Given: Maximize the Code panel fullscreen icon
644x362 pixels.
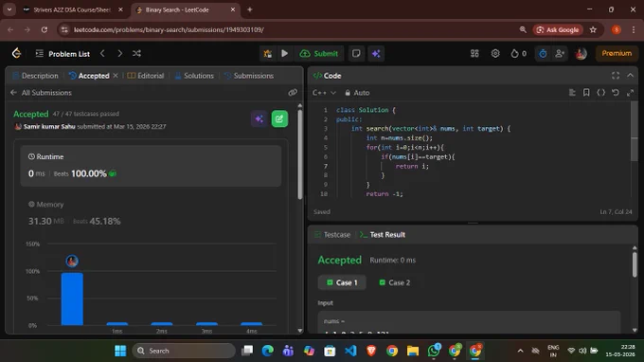Looking at the screenshot, I should [x=616, y=75].
